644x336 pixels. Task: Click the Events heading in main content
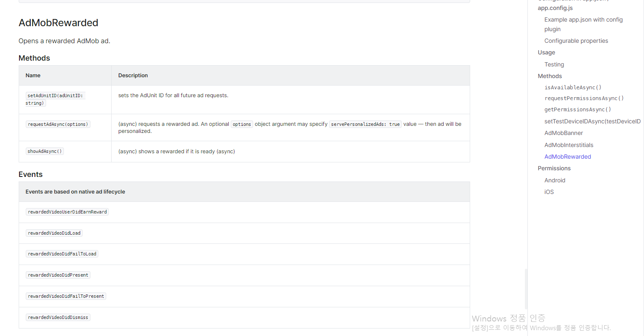click(x=31, y=174)
